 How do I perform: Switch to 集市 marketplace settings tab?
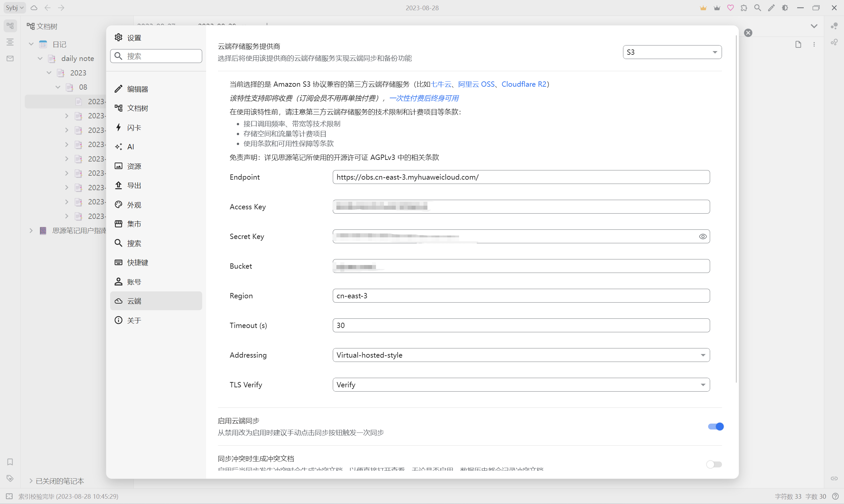[x=134, y=224]
